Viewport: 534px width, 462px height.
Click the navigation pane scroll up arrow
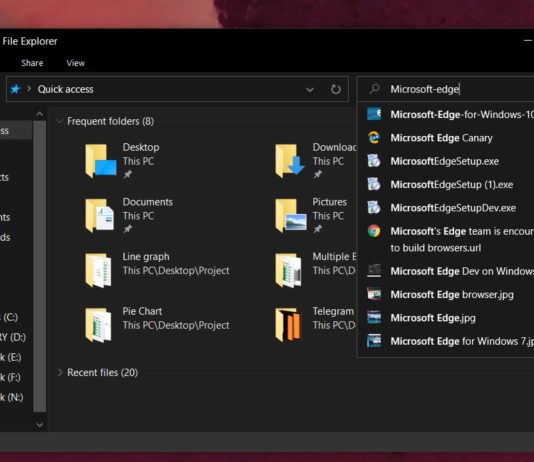click(40, 114)
